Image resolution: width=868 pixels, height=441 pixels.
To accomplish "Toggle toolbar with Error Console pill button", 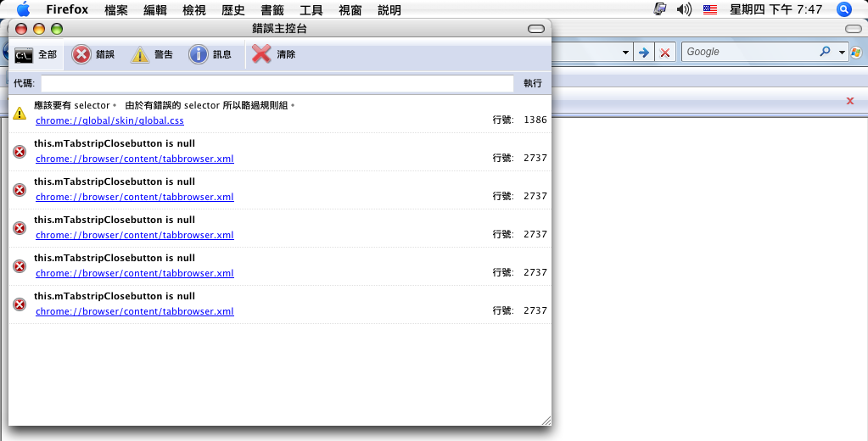I will [x=535, y=29].
